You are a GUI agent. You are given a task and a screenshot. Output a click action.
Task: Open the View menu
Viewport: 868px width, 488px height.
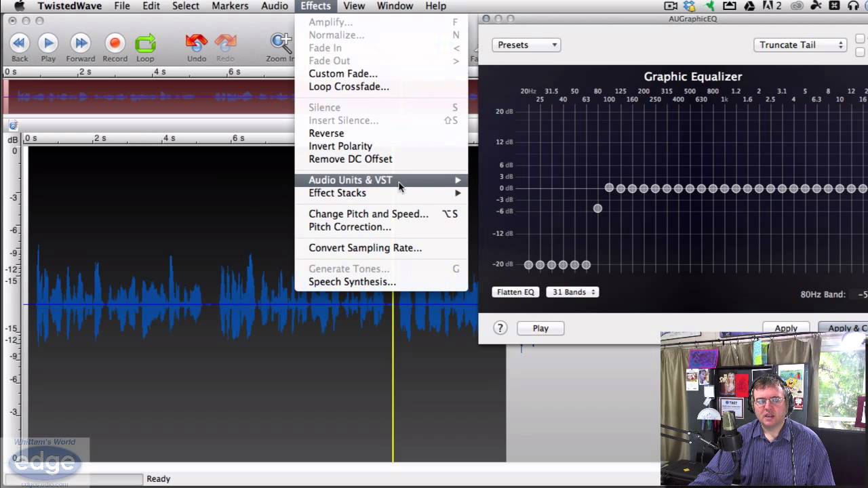coord(354,6)
